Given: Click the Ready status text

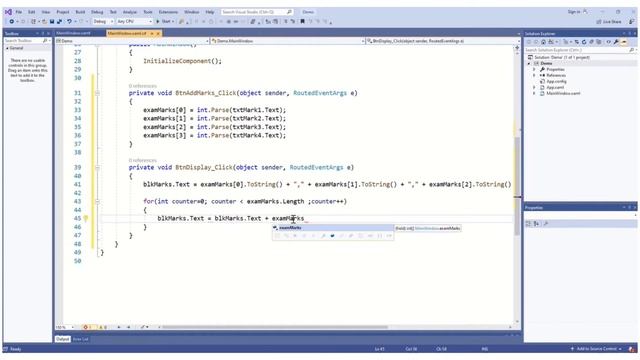Looking at the screenshot, I should [x=16, y=349].
